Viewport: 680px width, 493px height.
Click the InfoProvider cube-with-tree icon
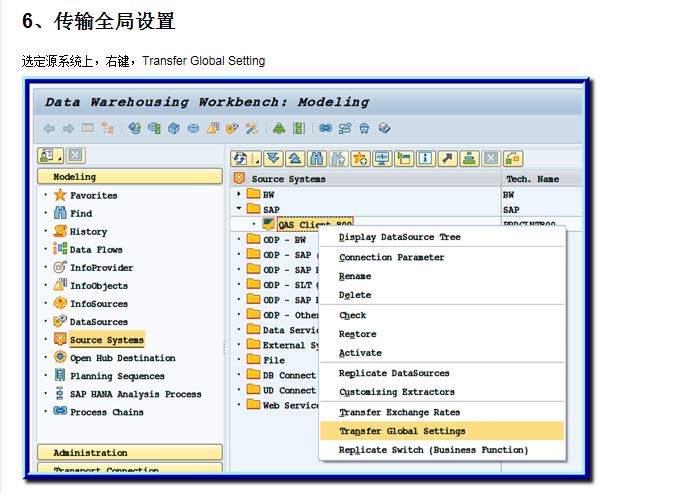134,128
